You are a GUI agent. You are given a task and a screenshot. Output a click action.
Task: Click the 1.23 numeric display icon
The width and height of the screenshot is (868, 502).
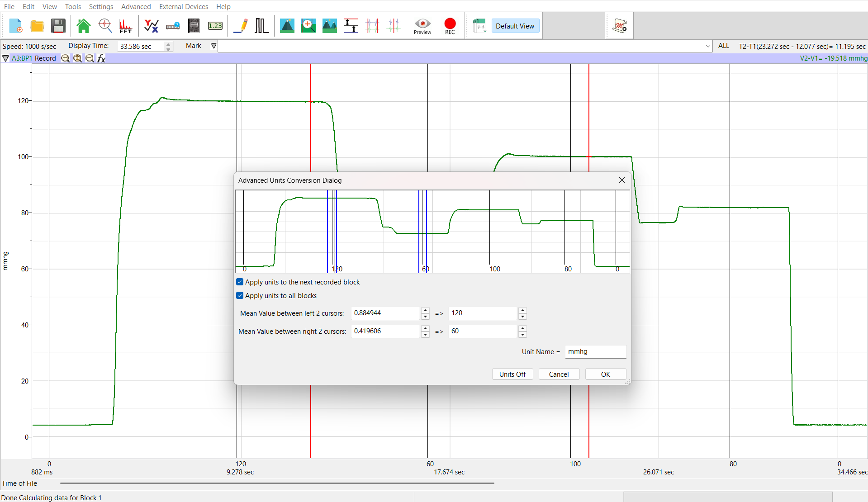(215, 26)
